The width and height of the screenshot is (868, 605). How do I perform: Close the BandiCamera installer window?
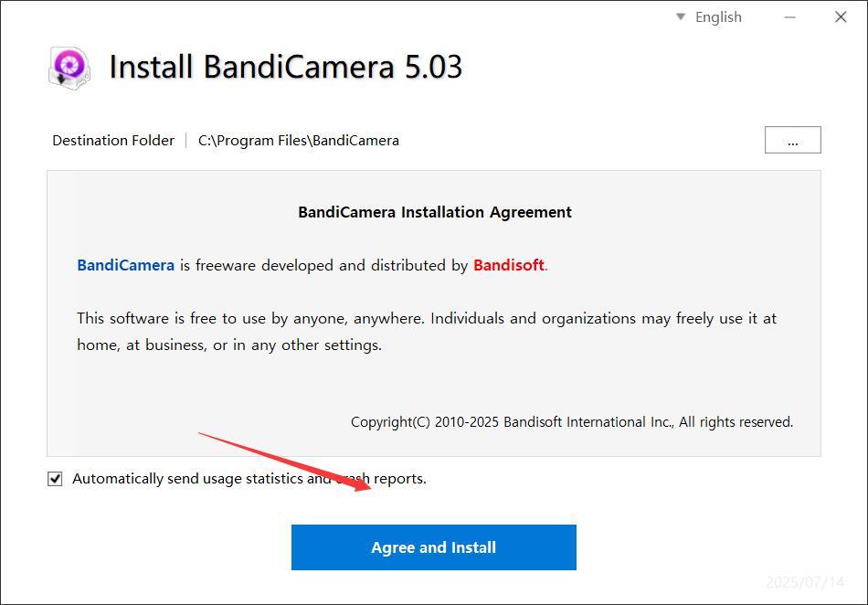tap(841, 17)
